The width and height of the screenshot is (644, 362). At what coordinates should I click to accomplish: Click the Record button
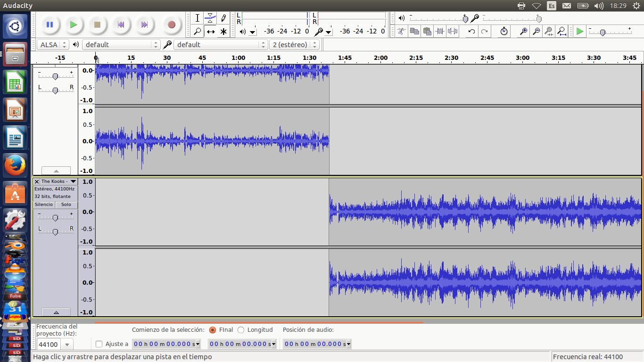point(172,25)
